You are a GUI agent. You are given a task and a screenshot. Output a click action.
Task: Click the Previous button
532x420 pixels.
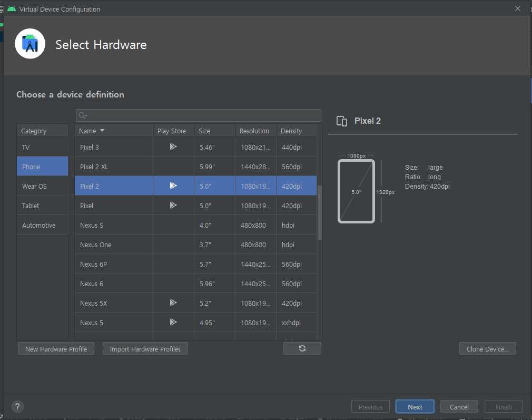click(370, 407)
